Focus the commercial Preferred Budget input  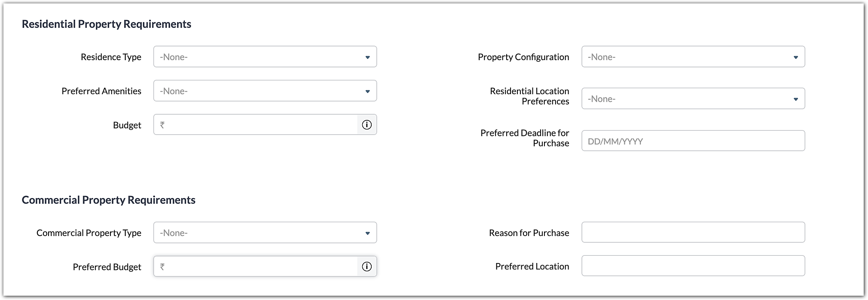point(261,266)
